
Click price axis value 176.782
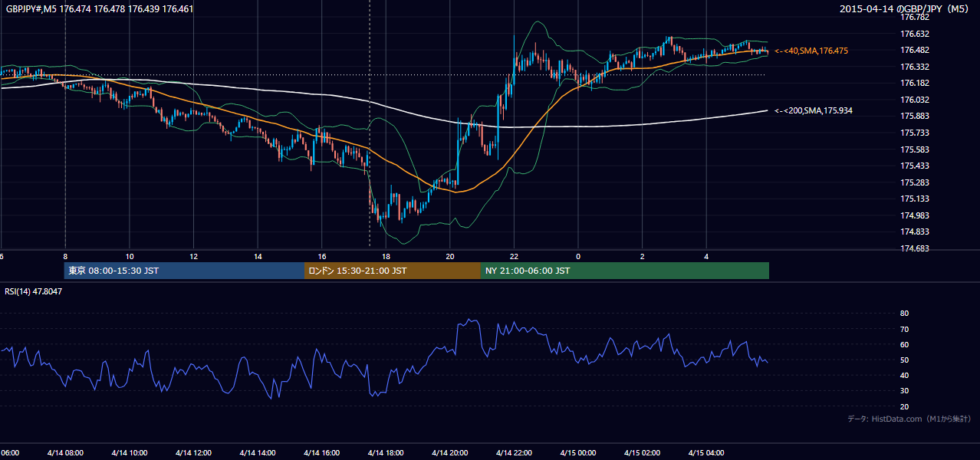click(915, 17)
